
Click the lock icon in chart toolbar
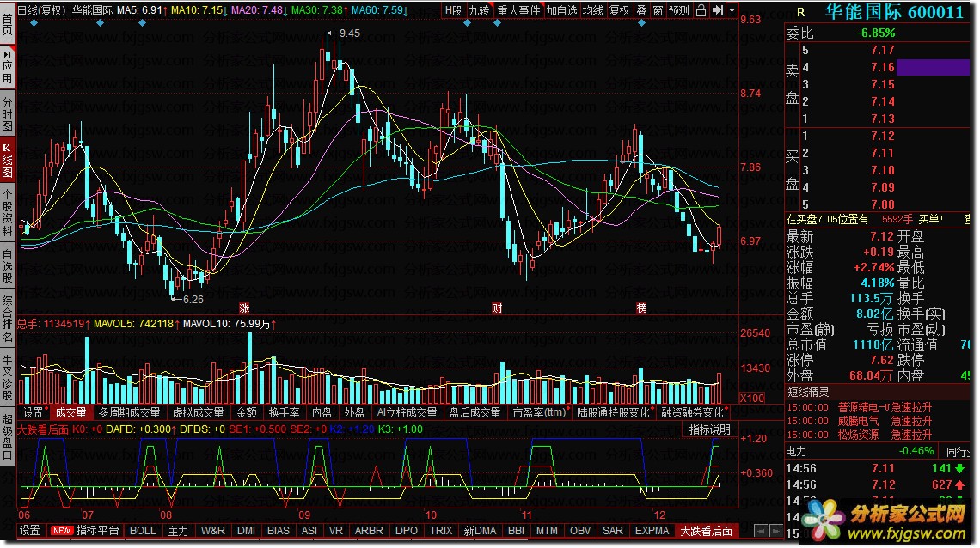tap(701, 10)
